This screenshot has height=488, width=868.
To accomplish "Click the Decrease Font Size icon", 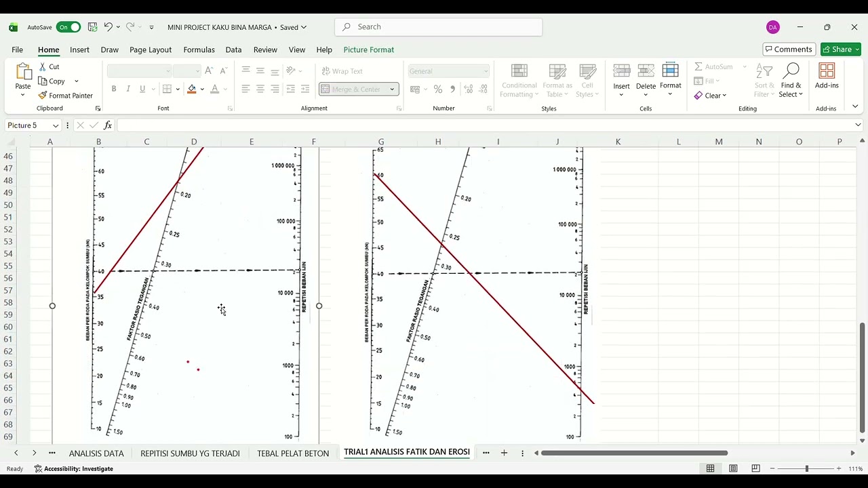I will [x=223, y=70].
